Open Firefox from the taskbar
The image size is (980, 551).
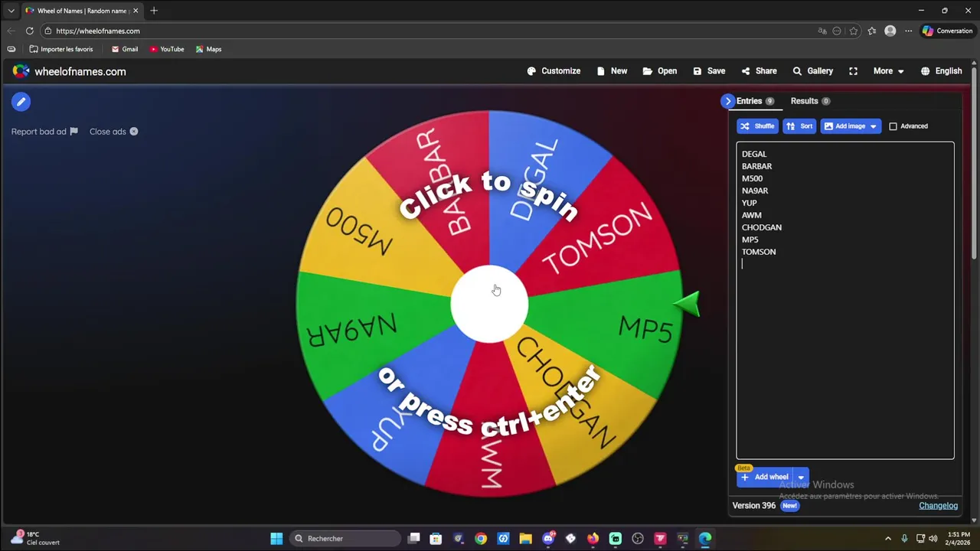(x=593, y=539)
